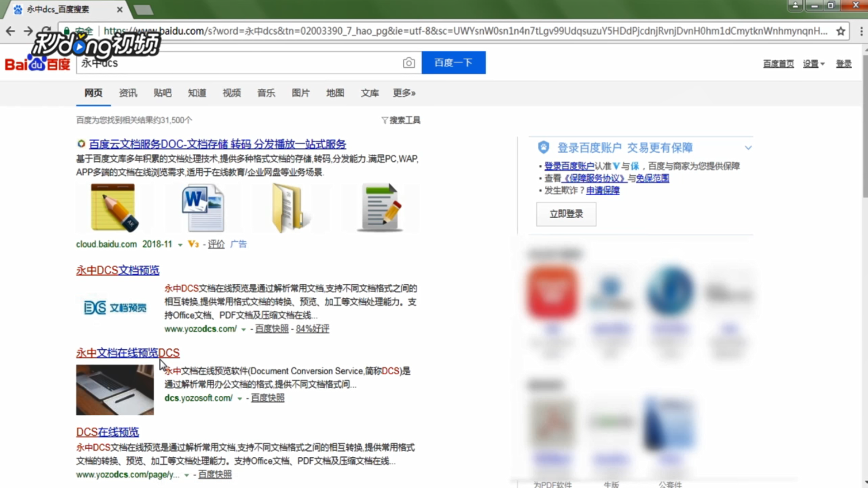The height and width of the screenshot is (488, 868).
Task: Open the 百度首页 link
Action: (x=778, y=64)
